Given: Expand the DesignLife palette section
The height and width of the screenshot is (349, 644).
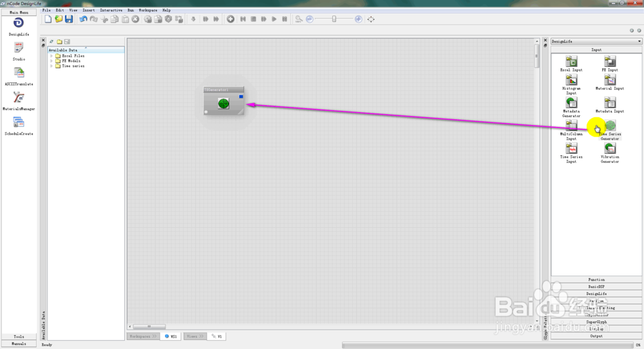Looking at the screenshot, I should pos(596,294).
